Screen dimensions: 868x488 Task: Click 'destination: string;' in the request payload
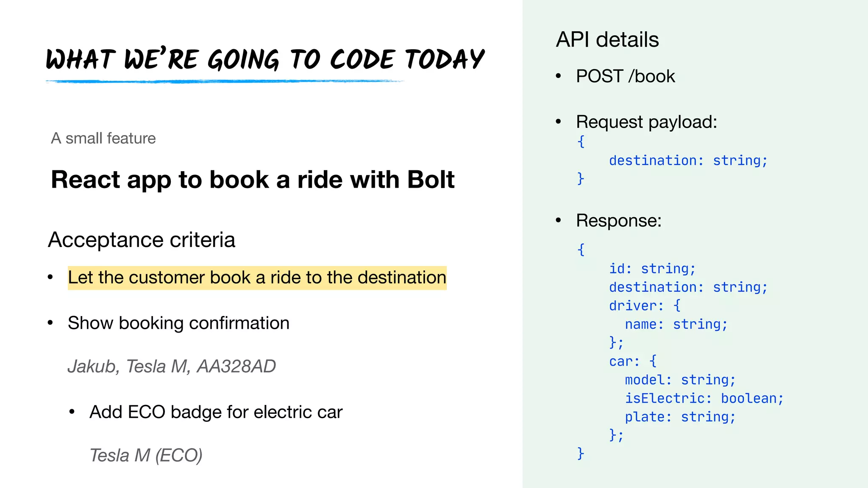point(688,161)
